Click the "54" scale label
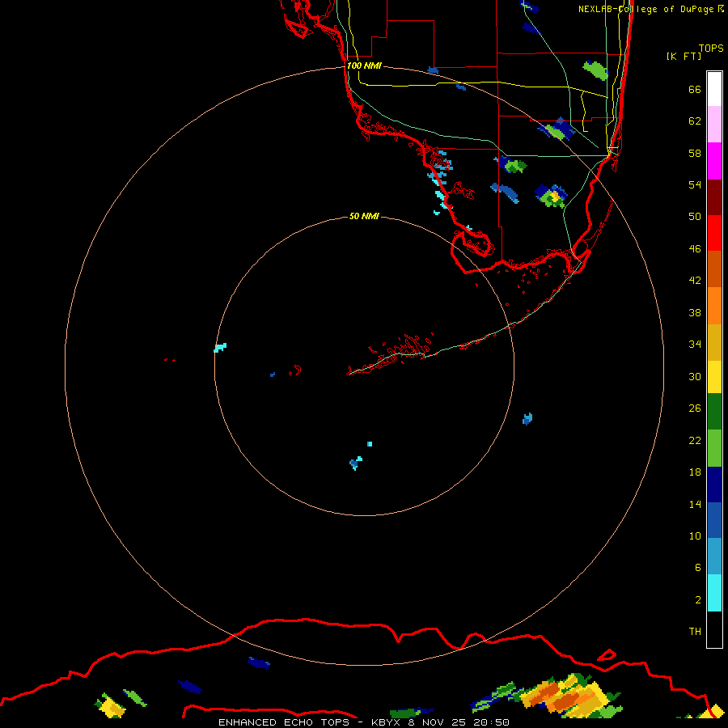 [695, 184]
